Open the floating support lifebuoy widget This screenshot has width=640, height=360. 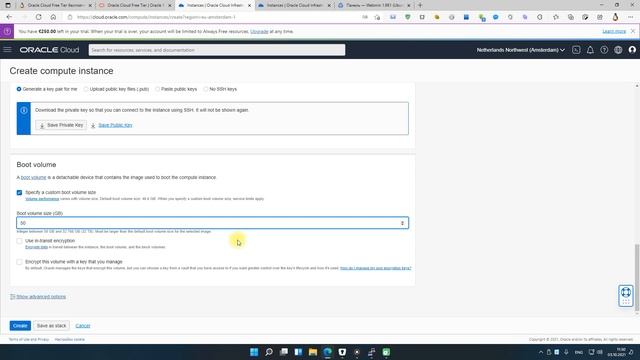pyautogui.click(x=626, y=296)
